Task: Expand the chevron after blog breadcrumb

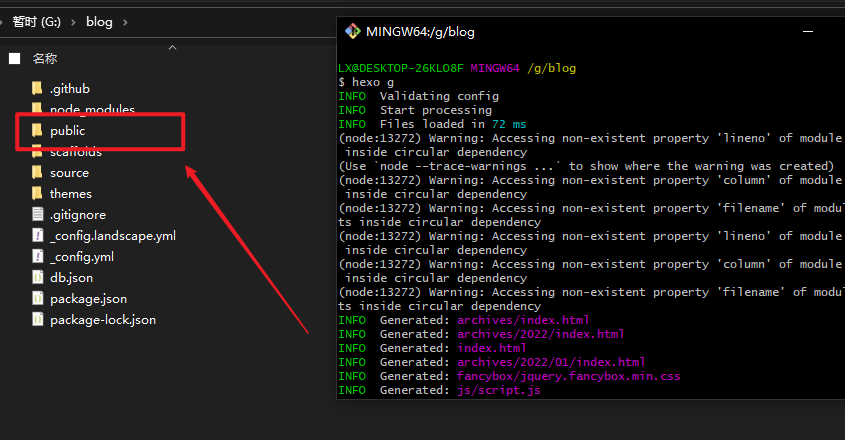Action: (125, 22)
